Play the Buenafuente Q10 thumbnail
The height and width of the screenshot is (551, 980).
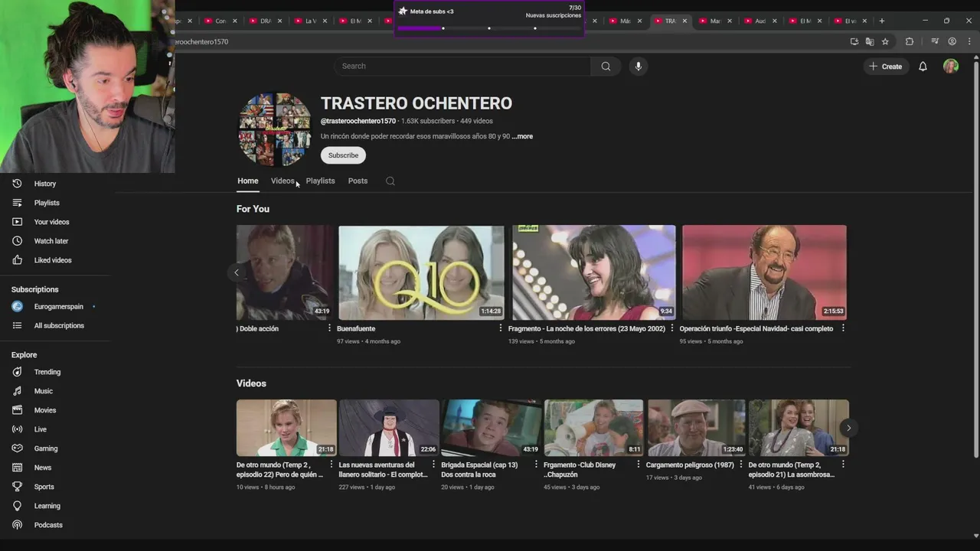[421, 272]
